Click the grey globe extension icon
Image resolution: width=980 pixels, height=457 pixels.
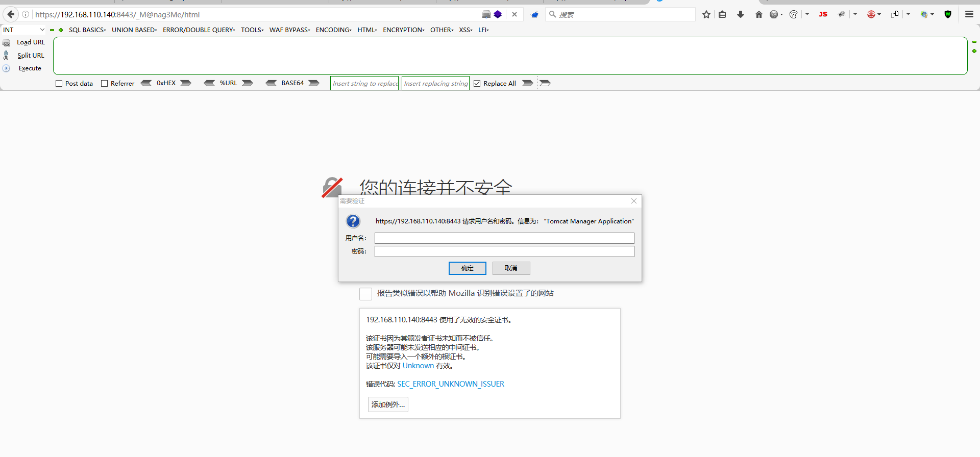(774, 14)
